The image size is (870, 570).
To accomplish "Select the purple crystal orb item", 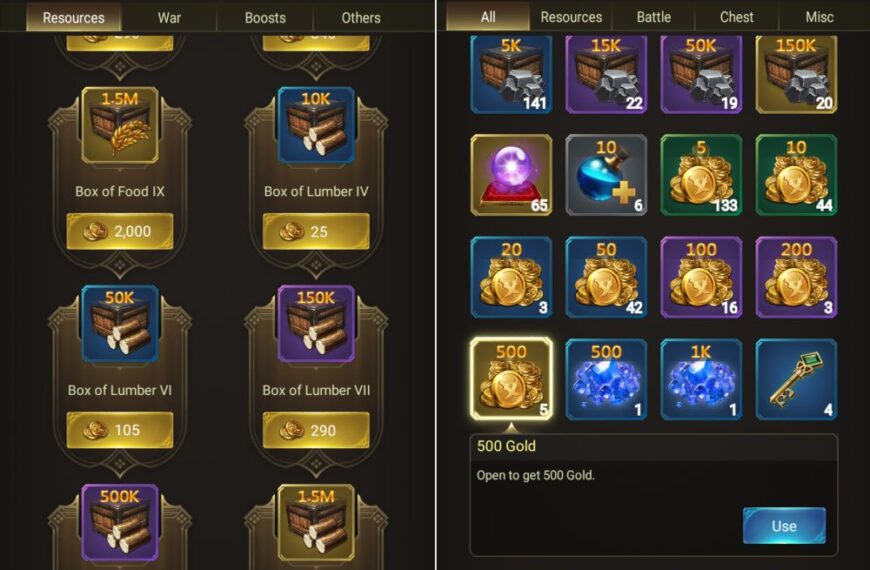I will coord(511,175).
